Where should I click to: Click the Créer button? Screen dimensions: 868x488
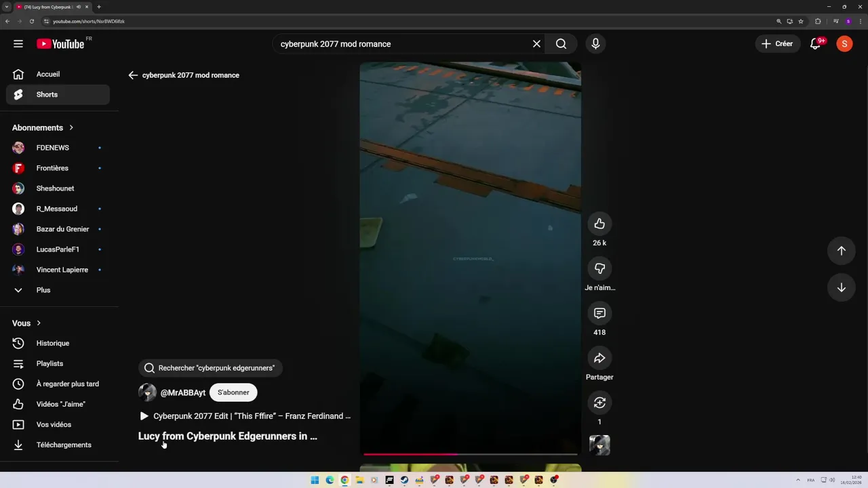click(x=777, y=44)
